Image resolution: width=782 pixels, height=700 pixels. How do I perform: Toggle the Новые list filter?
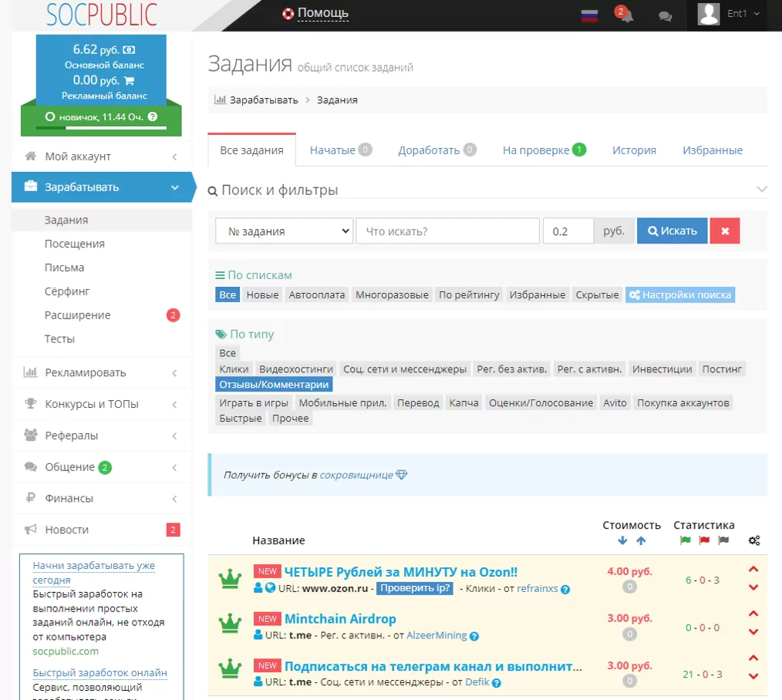point(262,294)
